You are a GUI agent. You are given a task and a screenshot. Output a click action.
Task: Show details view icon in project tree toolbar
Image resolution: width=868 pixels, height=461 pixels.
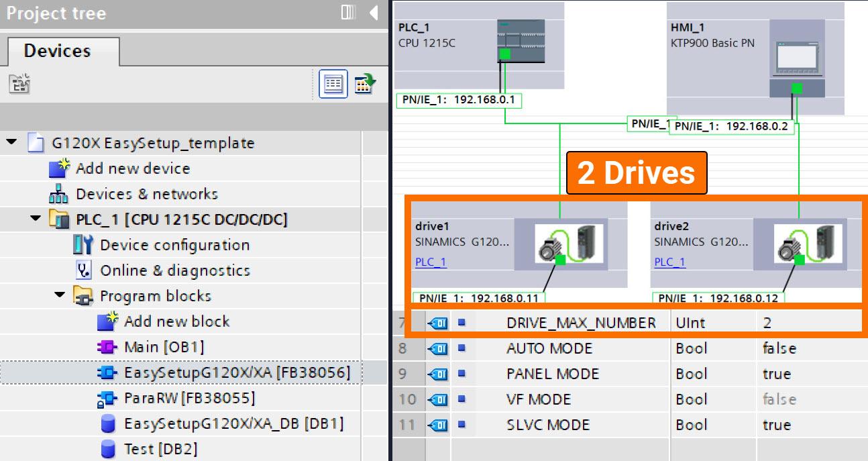333,84
